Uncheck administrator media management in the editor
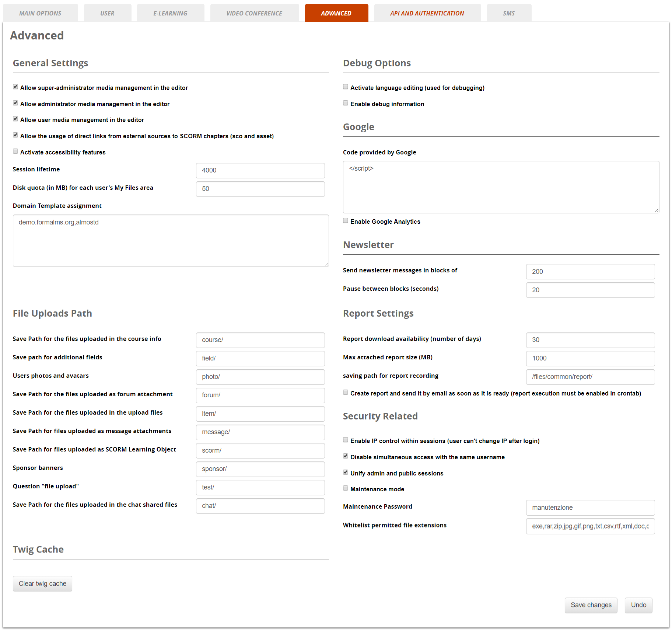The image size is (672, 631). click(15, 103)
